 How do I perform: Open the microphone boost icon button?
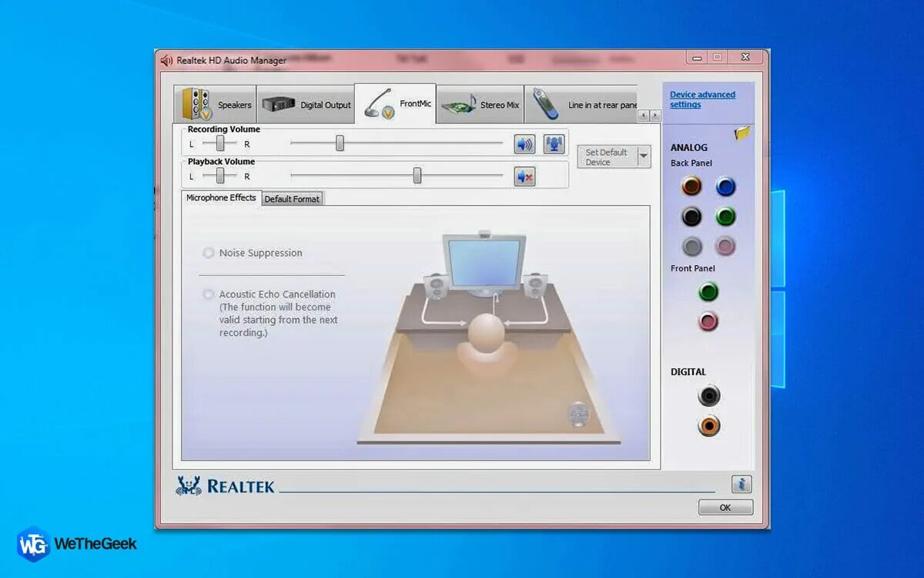click(x=554, y=144)
